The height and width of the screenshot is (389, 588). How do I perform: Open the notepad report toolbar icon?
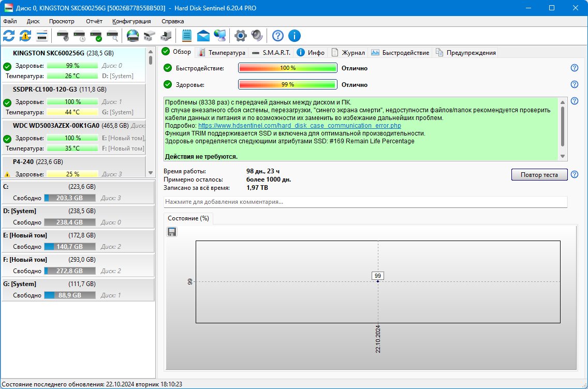[x=187, y=36]
